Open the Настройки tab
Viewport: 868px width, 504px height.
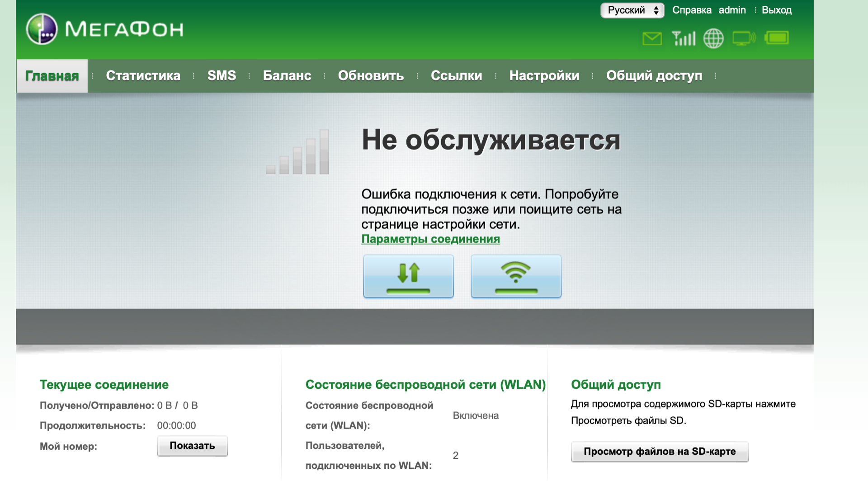[x=544, y=75]
